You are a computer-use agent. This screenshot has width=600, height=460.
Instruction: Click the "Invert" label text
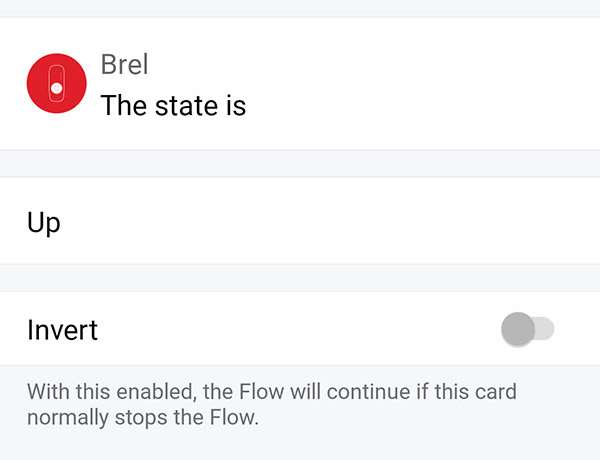click(x=62, y=330)
